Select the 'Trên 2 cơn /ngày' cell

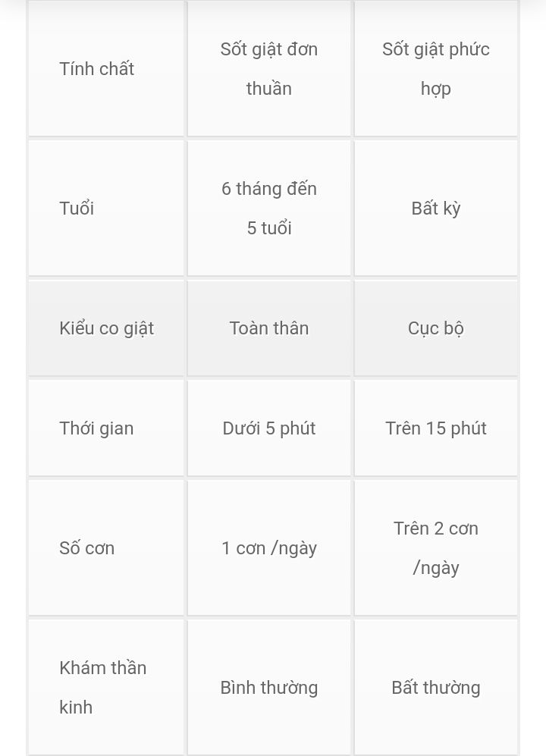(x=436, y=547)
